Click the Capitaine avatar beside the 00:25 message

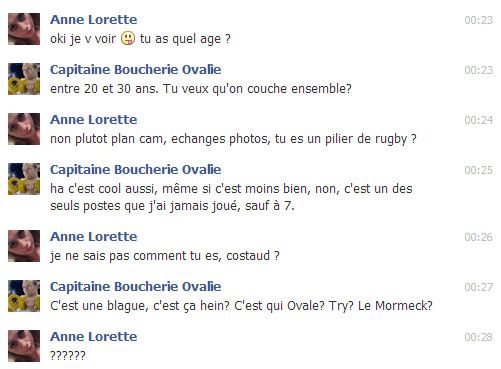coord(24,179)
